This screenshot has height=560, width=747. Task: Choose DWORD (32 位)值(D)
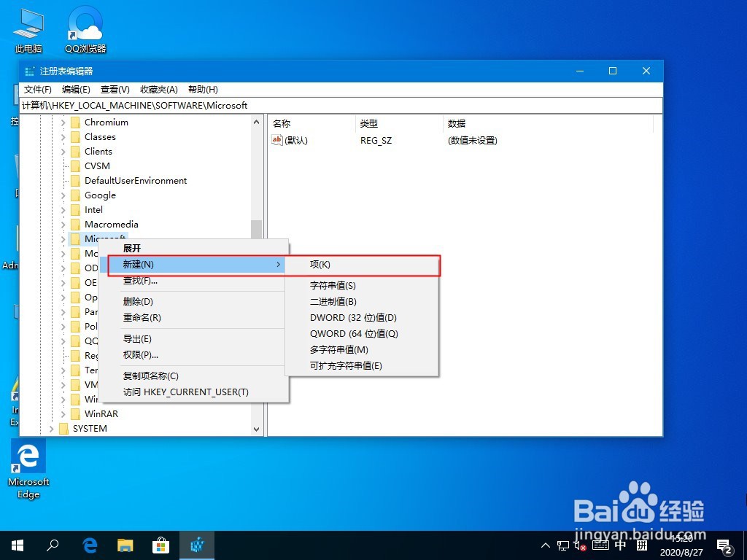click(362, 318)
